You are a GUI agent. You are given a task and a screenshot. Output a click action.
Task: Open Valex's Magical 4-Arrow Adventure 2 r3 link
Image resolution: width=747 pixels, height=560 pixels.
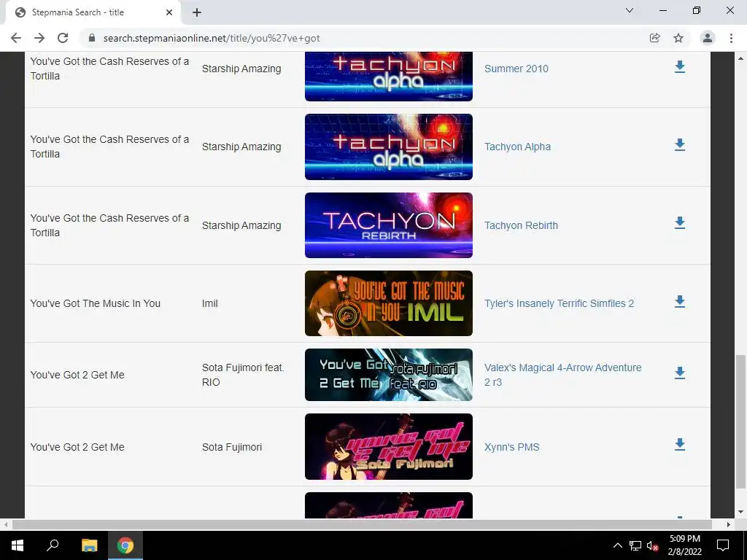tap(562, 375)
